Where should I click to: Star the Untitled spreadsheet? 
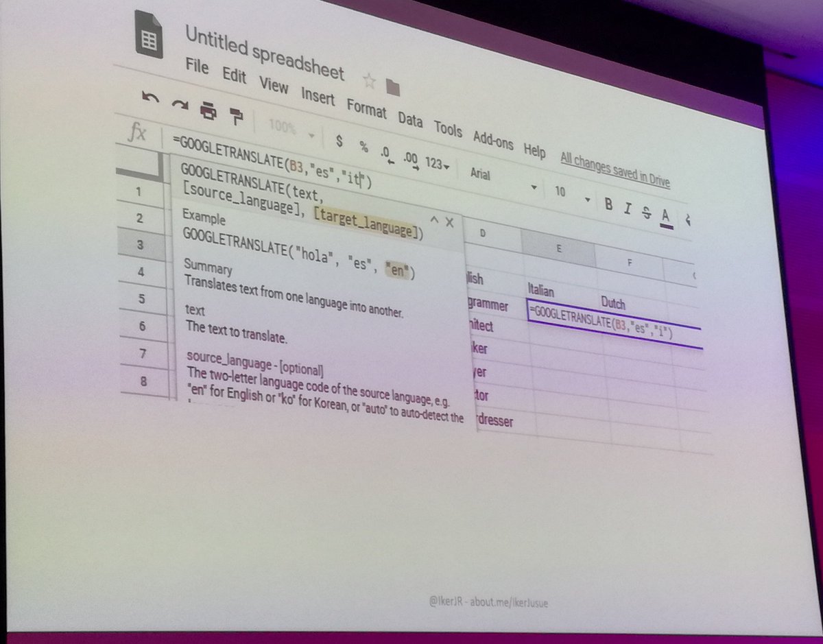tap(369, 80)
